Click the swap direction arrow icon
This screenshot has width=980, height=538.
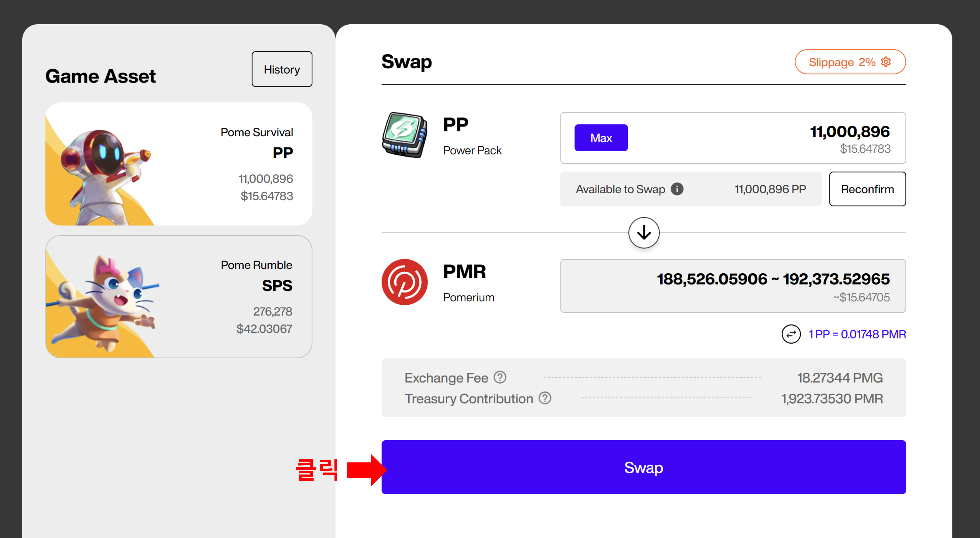(643, 232)
